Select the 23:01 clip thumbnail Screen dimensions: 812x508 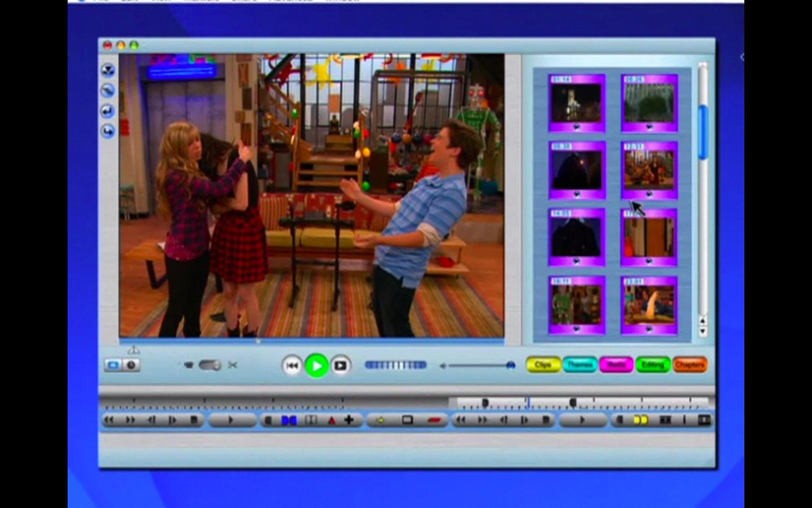click(x=648, y=305)
